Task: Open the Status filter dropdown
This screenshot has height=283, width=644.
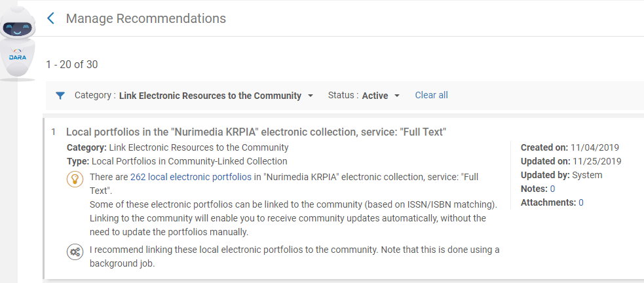Action: click(x=364, y=96)
